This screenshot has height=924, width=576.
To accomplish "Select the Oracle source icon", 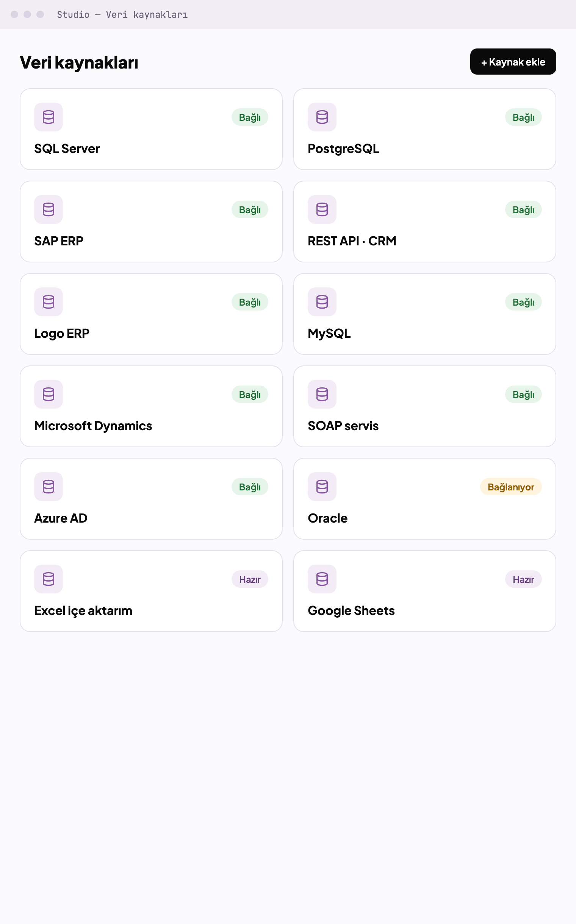I will pos(322,487).
